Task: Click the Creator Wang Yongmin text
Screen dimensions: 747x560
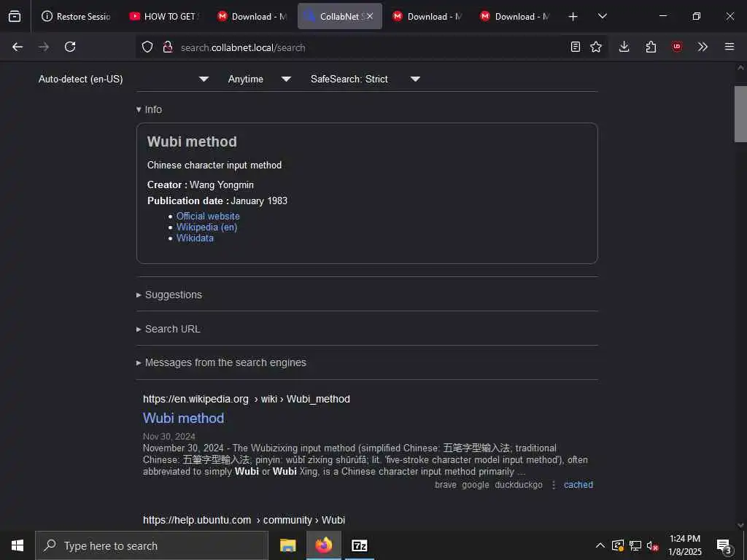Action: pyautogui.click(x=201, y=184)
